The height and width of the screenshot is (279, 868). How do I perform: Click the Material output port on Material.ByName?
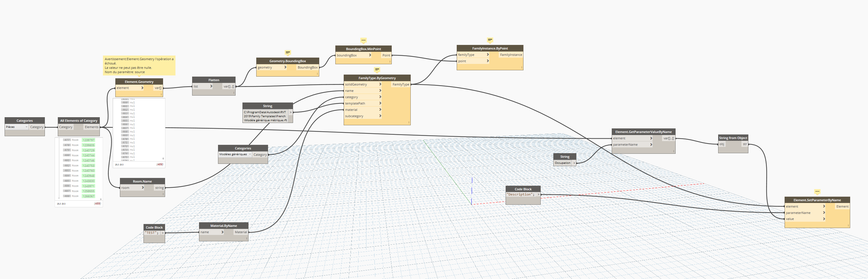tap(241, 232)
